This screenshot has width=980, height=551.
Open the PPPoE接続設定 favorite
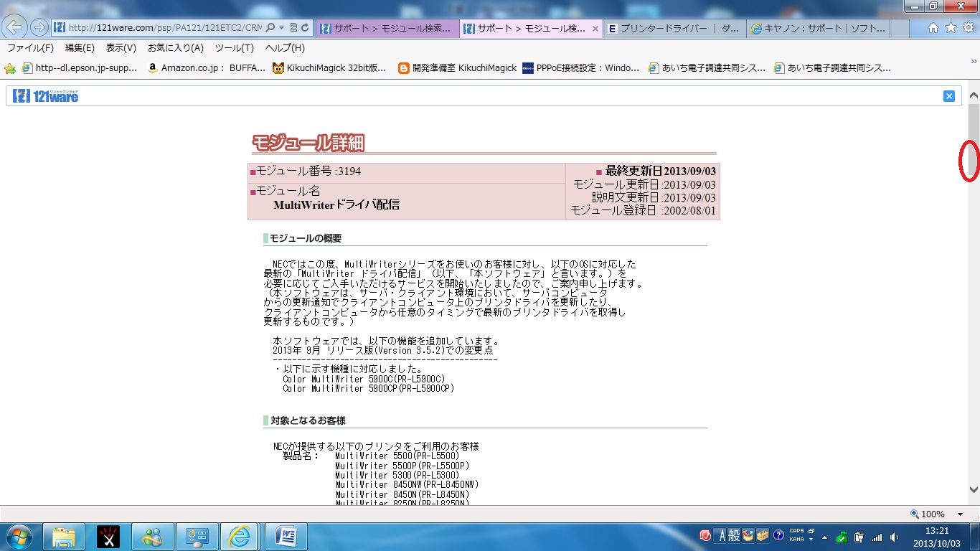click(580, 68)
